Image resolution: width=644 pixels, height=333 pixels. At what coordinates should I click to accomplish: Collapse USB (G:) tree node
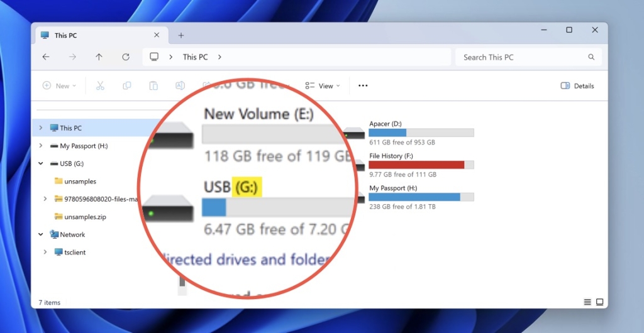coord(41,163)
